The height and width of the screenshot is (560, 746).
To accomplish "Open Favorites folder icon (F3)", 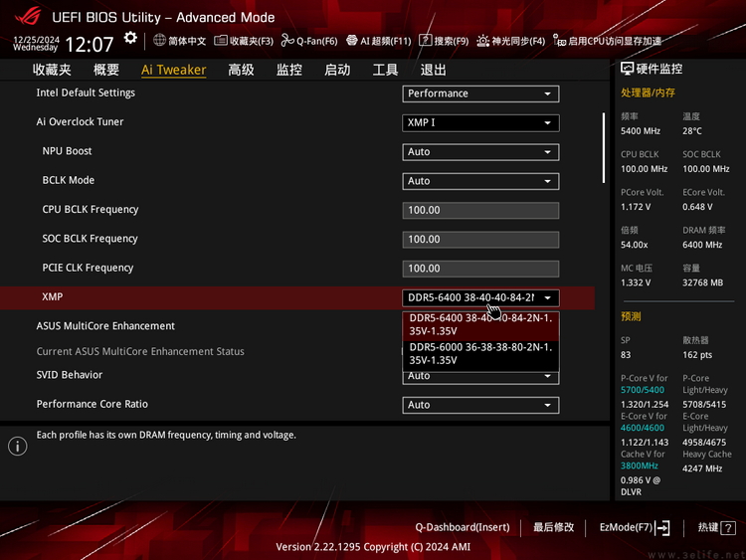I will pos(220,41).
